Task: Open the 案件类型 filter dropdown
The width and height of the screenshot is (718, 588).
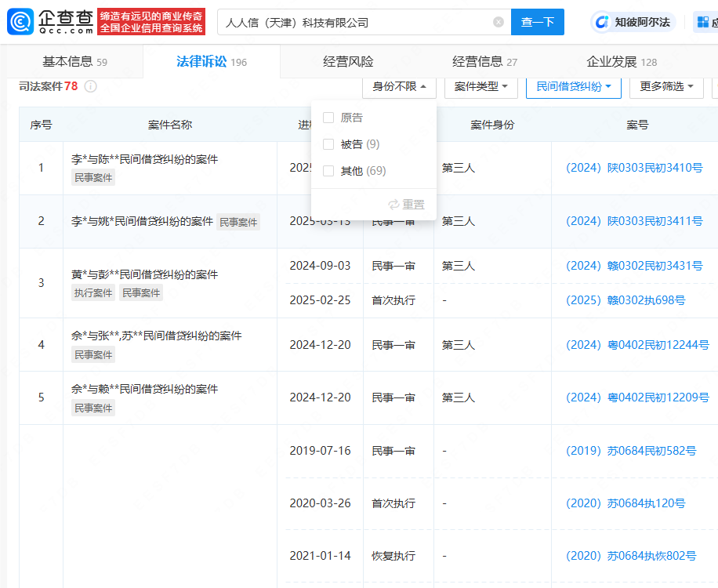Action: pos(480,86)
